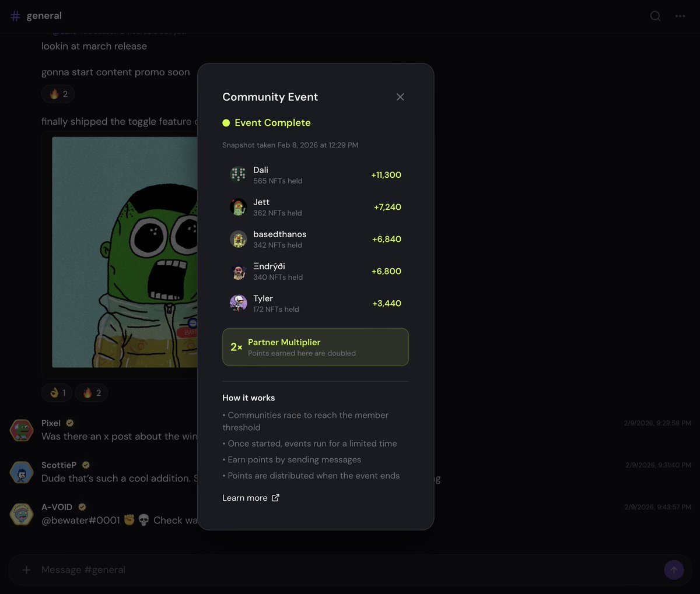Click the Pixel username in chat

(51, 423)
